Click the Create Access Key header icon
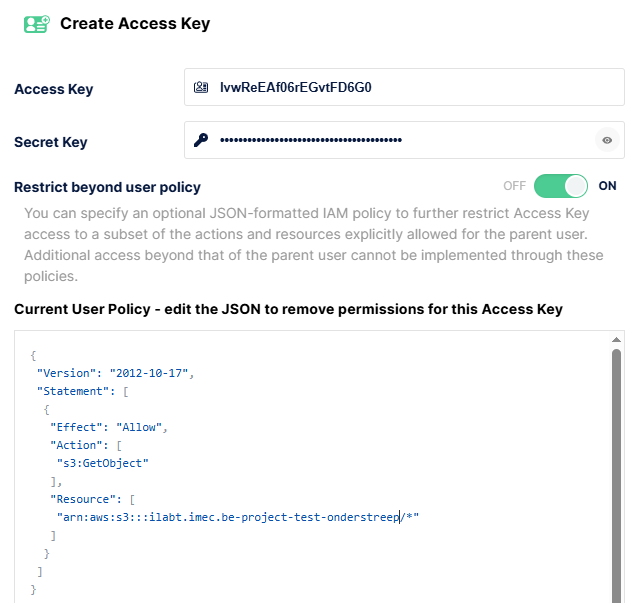 37,24
